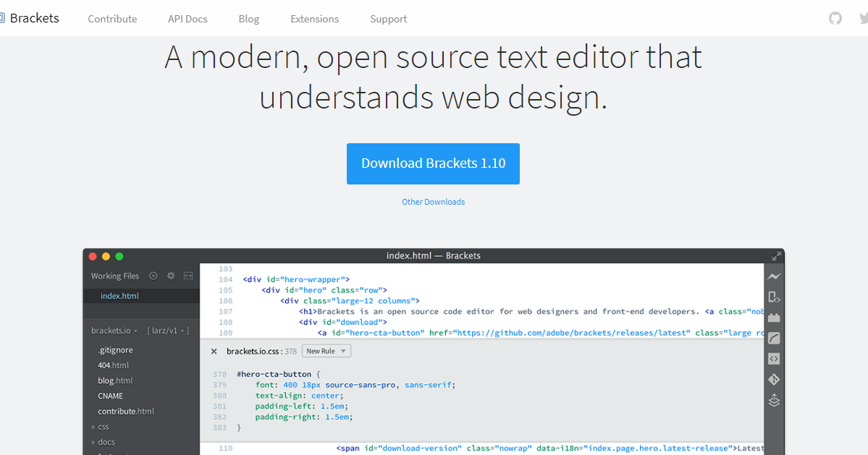Click the green maximize window dot
The height and width of the screenshot is (455, 868).
pos(119,257)
